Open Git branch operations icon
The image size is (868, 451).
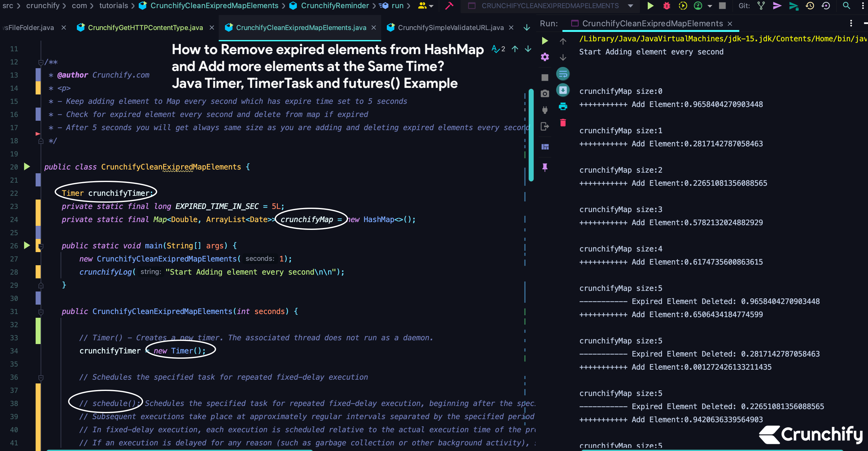coord(761,6)
